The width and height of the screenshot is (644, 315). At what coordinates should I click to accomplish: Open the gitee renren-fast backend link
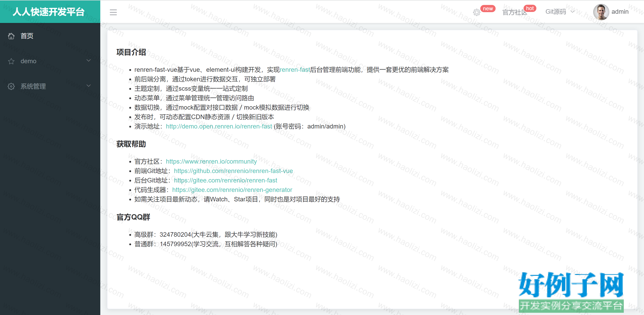coord(226,180)
